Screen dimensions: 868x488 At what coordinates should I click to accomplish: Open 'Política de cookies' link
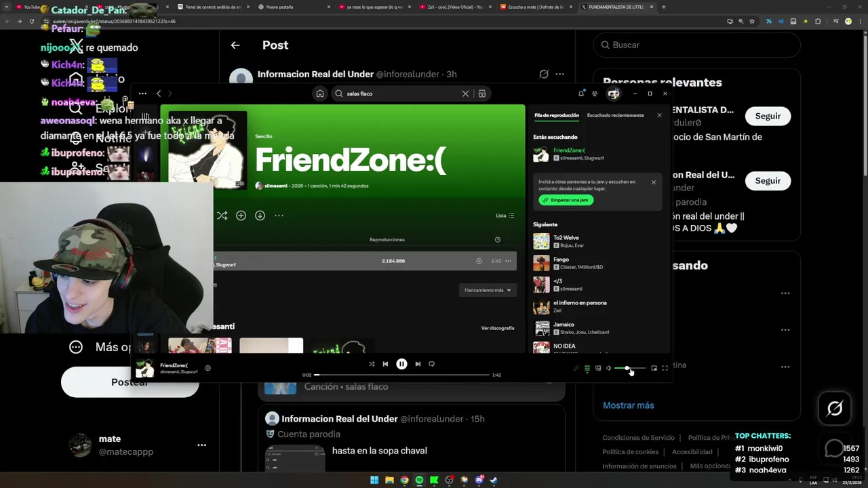point(631,452)
